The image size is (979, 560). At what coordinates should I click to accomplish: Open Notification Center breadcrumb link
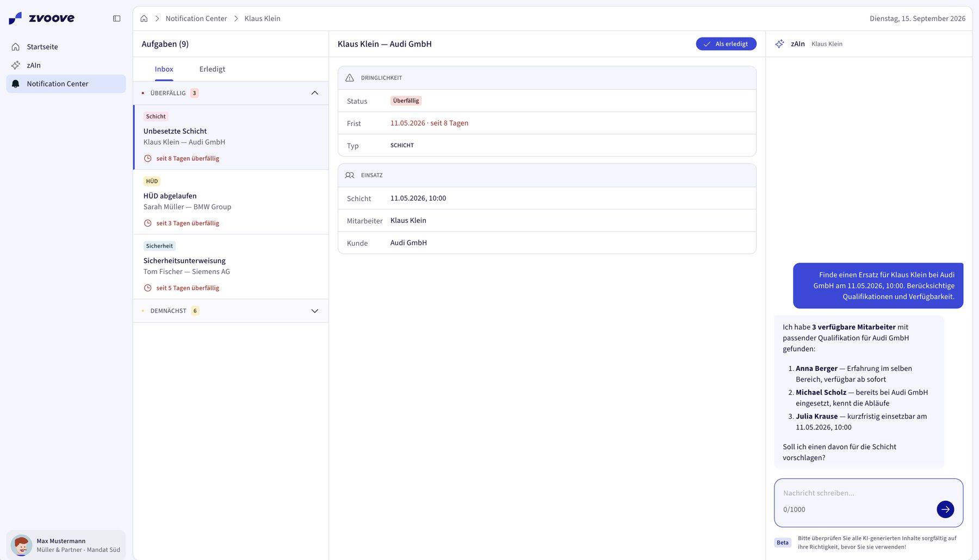196,18
